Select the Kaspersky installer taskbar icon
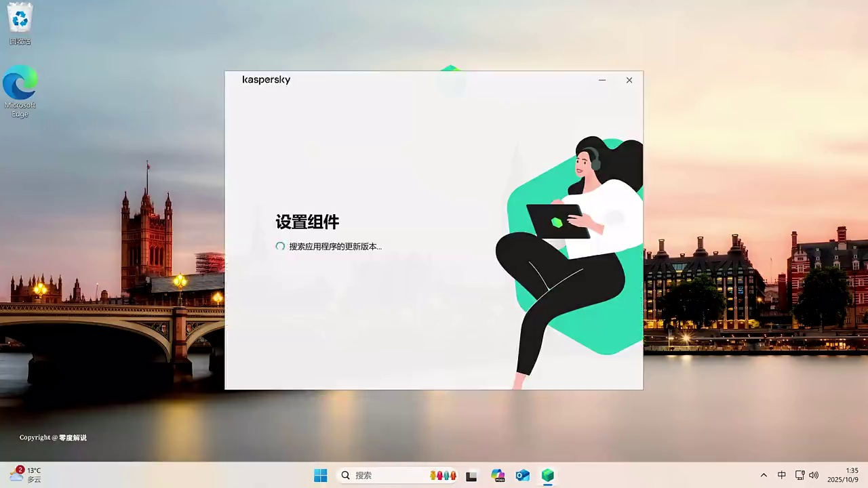The height and width of the screenshot is (488, 868). [548, 476]
